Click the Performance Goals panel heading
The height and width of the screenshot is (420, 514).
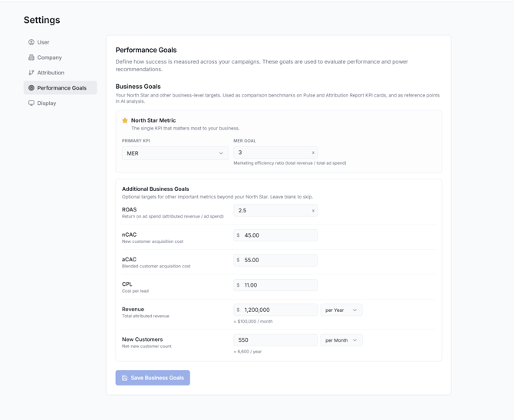[146, 50]
